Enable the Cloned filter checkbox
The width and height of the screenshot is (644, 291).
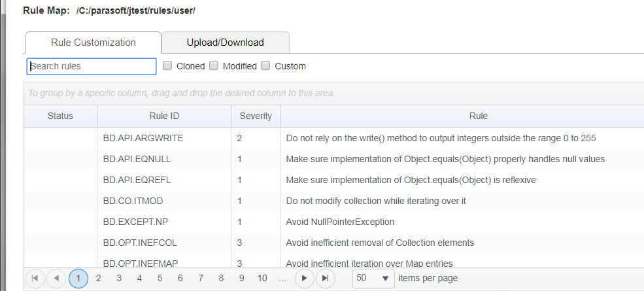pos(167,65)
